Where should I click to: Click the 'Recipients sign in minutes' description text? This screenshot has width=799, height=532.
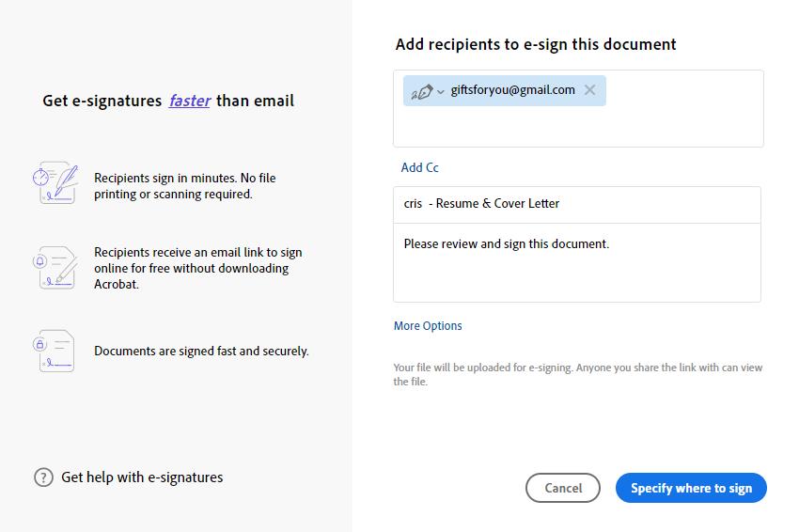click(184, 186)
